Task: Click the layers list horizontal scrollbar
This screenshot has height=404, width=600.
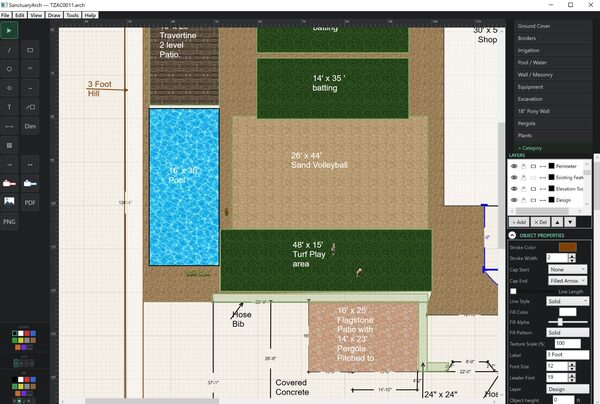Action: [541, 211]
